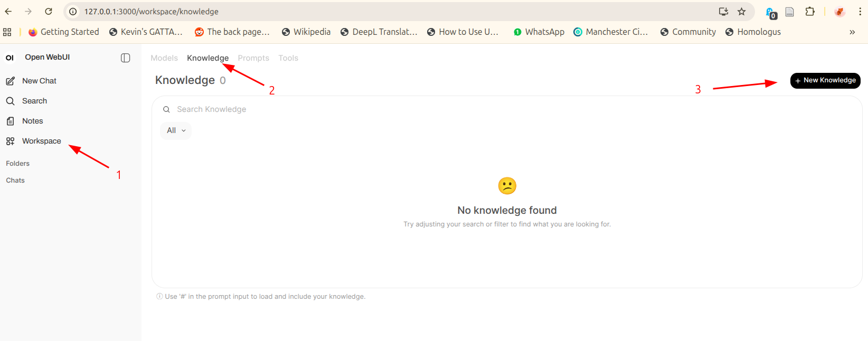Click the Open WebUI logo
Viewport: 868px width, 341px height.
click(10, 58)
